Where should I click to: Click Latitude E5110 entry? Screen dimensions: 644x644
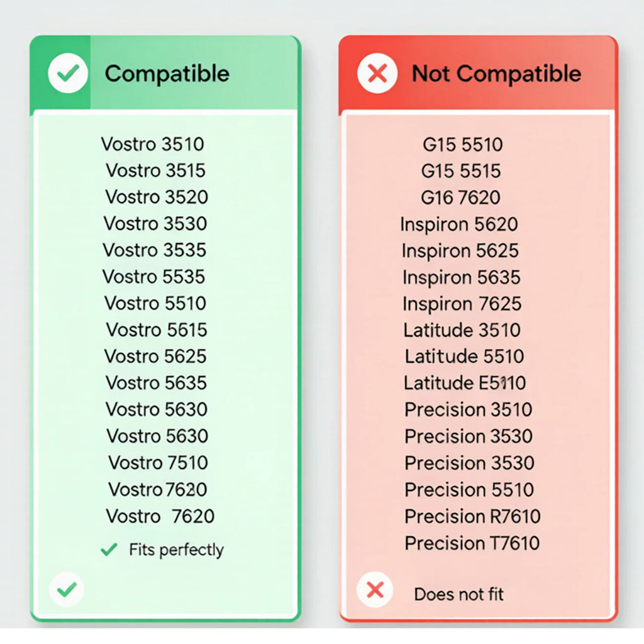(465, 383)
